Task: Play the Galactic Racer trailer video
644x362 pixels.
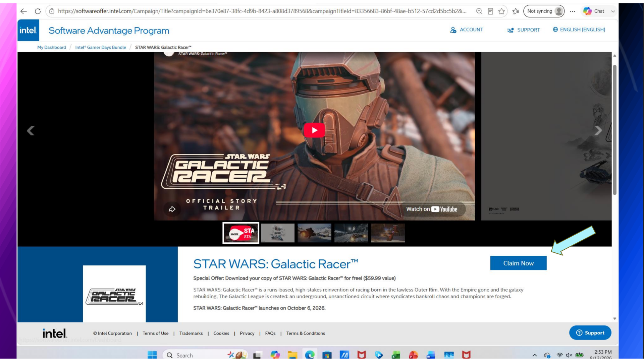Action: pyautogui.click(x=314, y=130)
